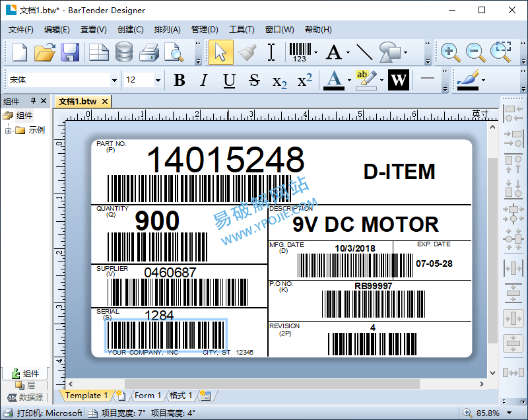The height and width of the screenshot is (420, 528).
Task: Click the shapes tool icon
Action: (390, 52)
